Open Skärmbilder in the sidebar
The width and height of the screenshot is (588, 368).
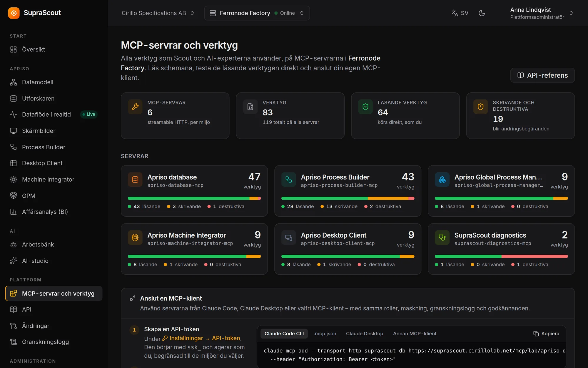[x=54, y=131]
